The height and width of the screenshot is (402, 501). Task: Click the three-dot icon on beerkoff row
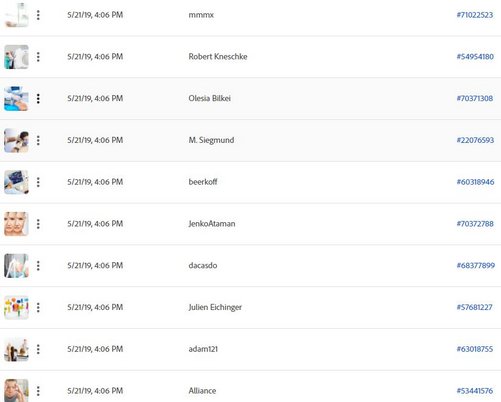click(x=38, y=182)
